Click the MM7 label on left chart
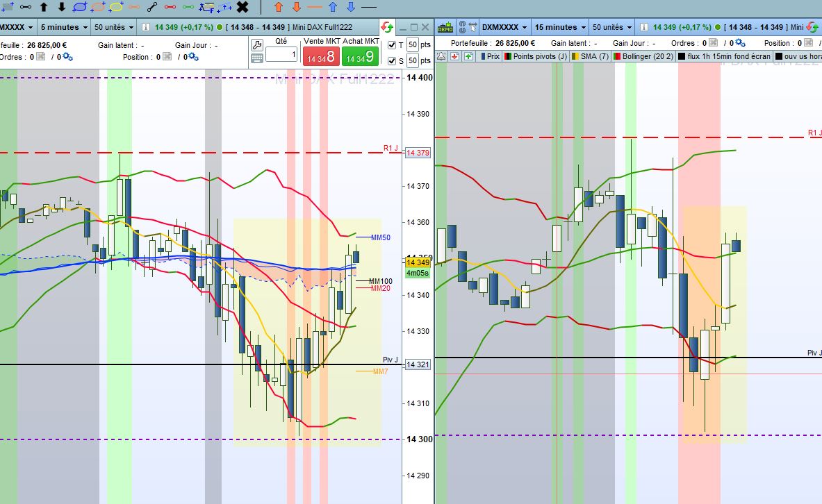This screenshot has height=504, width=822. [x=381, y=371]
